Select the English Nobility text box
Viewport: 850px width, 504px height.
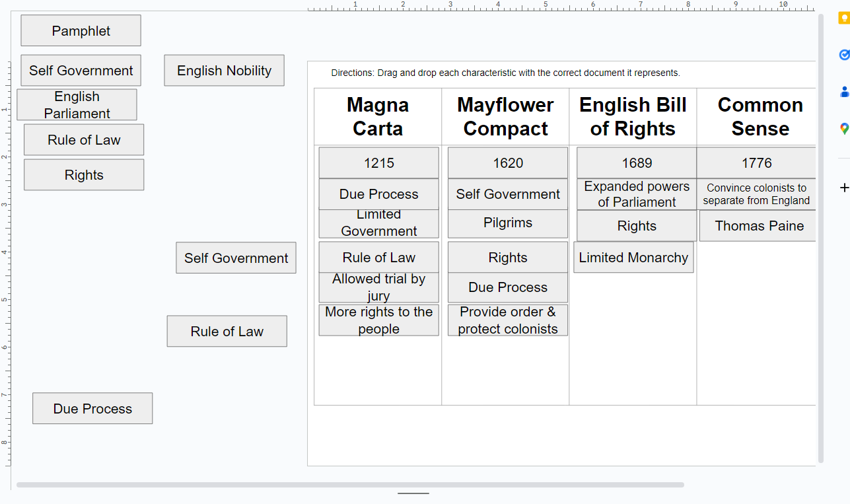pyautogui.click(x=224, y=71)
